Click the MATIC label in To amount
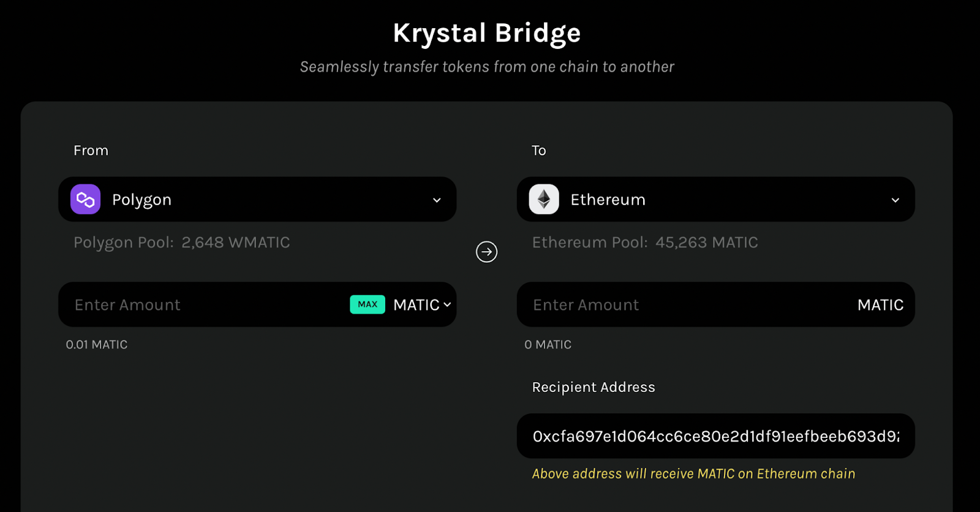Viewport: 980px width, 512px height. pyautogui.click(x=880, y=305)
